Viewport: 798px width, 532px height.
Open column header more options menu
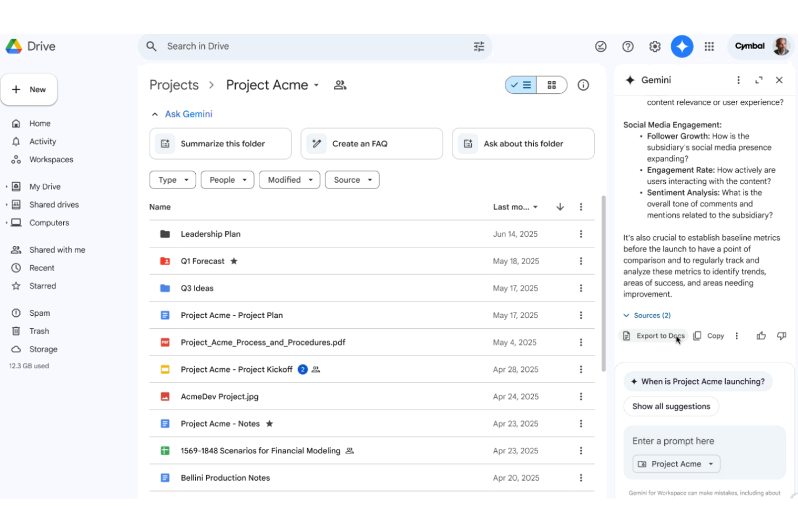click(x=581, y=206)
